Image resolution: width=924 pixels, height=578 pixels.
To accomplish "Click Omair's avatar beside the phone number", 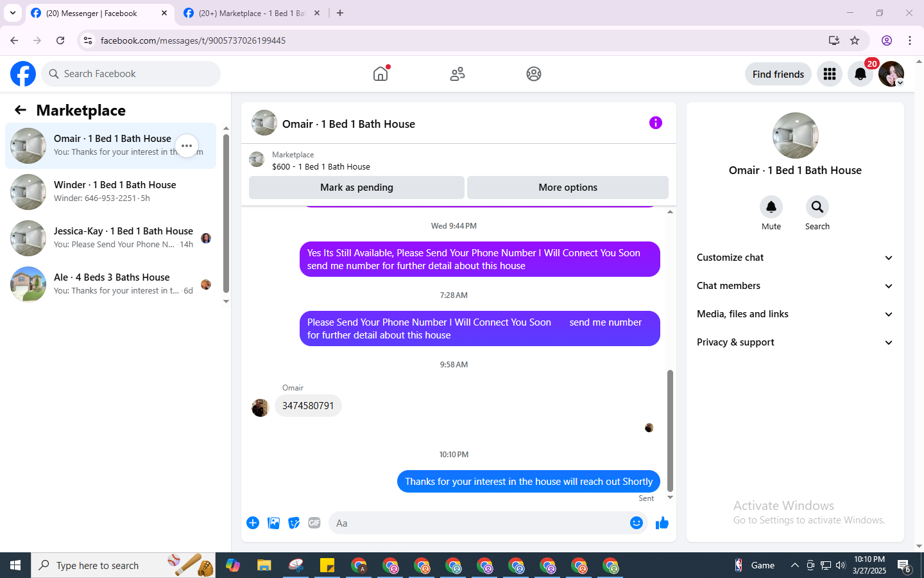I will click(260, 408).
